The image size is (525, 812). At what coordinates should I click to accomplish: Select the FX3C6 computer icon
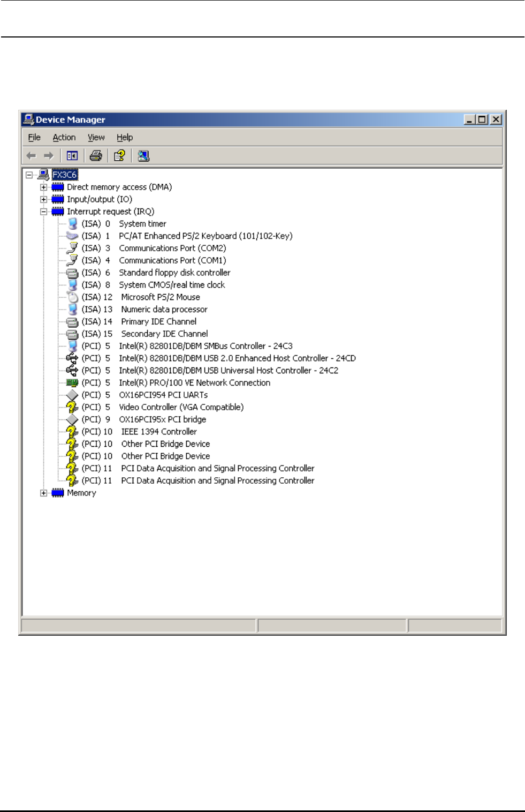tap(44, 175)
